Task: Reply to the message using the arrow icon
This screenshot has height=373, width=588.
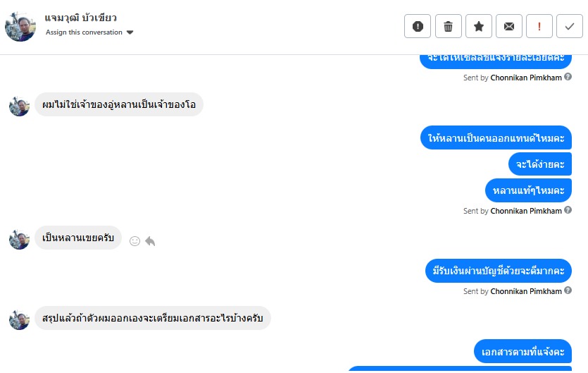Action: [150, 241]
